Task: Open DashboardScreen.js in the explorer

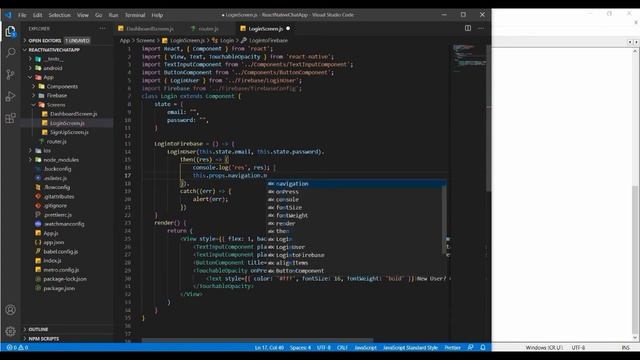Action: coord(73,114)
